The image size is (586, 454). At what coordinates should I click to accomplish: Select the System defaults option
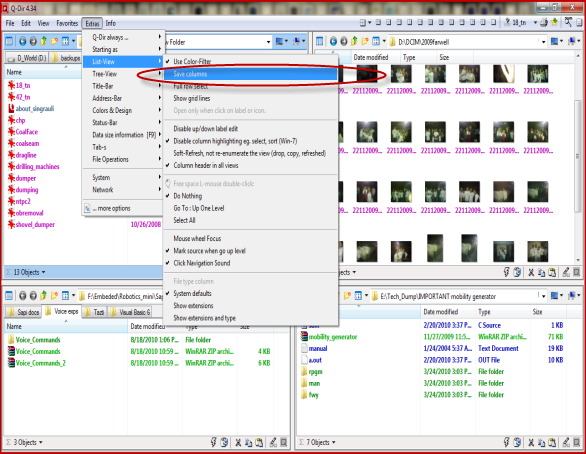pyautogui.click(x=251, y=293)
